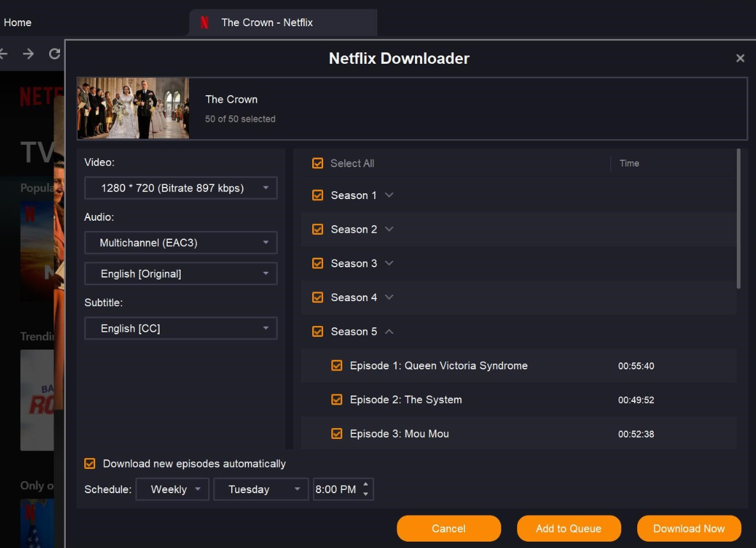Uncheck Episode 2: The System checkbox

point(337,400)
